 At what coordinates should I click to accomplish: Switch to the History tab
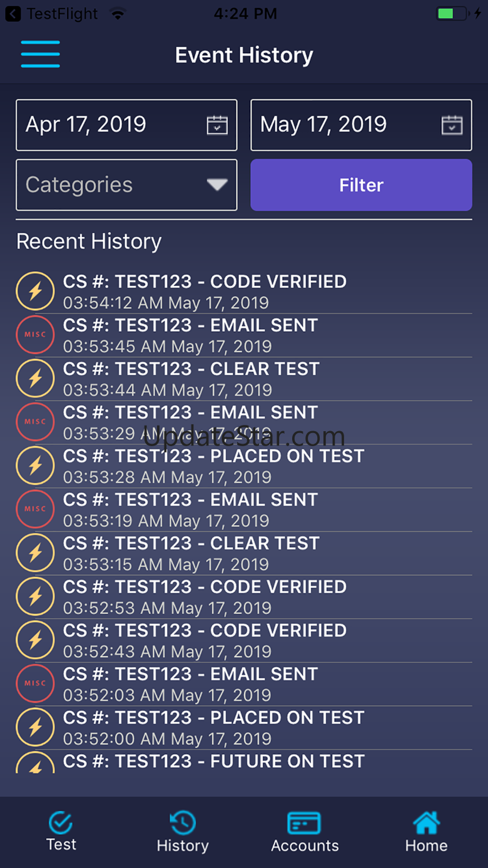click(x=183, y=831)
